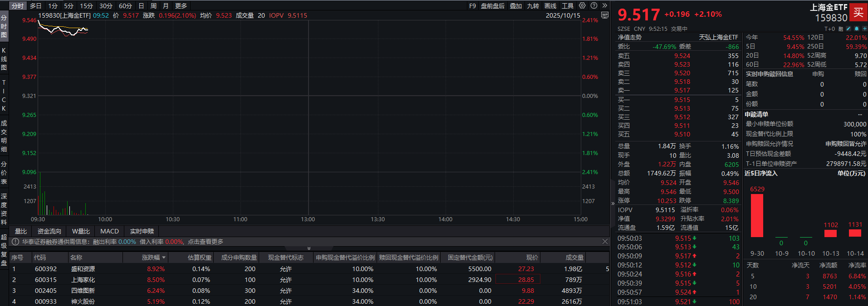
Task: Select the 盛和资源 row in the table
Action: point(83,269)
